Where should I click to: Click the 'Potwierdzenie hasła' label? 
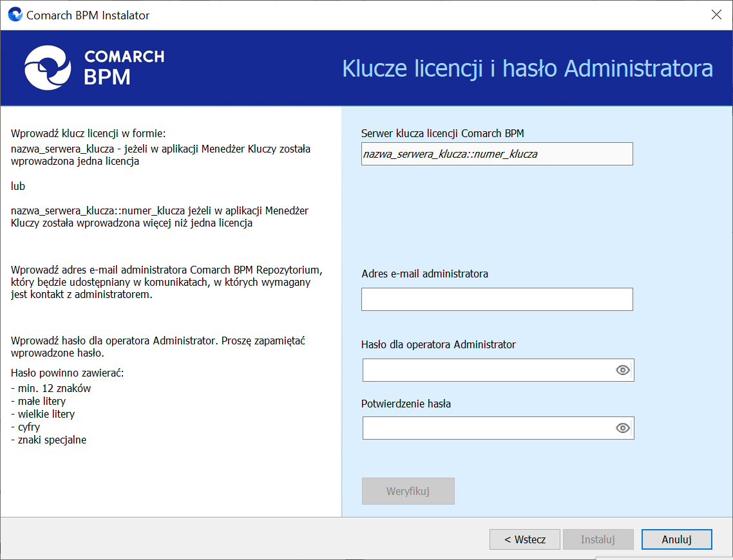[406, 404]
